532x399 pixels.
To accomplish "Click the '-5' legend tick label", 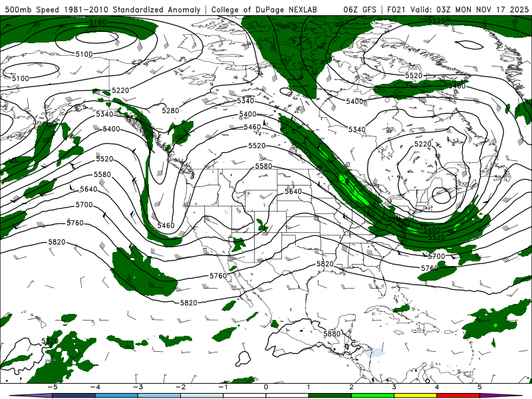I will coord(53,387).
